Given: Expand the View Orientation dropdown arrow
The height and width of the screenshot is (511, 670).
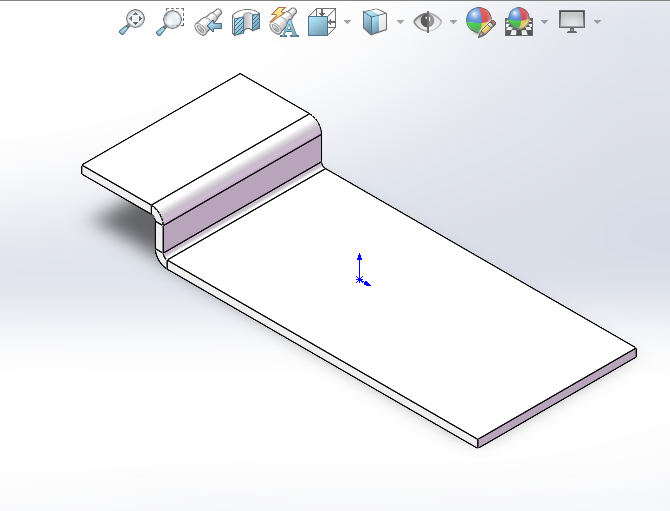Looking at the screenshot, I should 347,22.
